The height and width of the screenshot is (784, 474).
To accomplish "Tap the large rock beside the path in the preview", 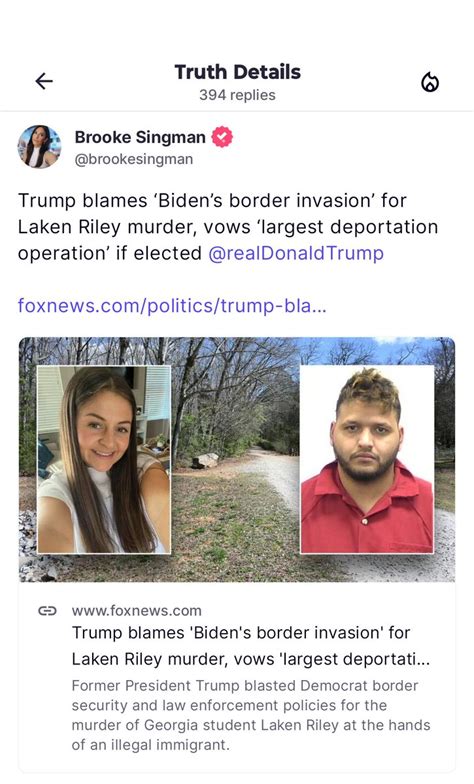I will point(205,460).
